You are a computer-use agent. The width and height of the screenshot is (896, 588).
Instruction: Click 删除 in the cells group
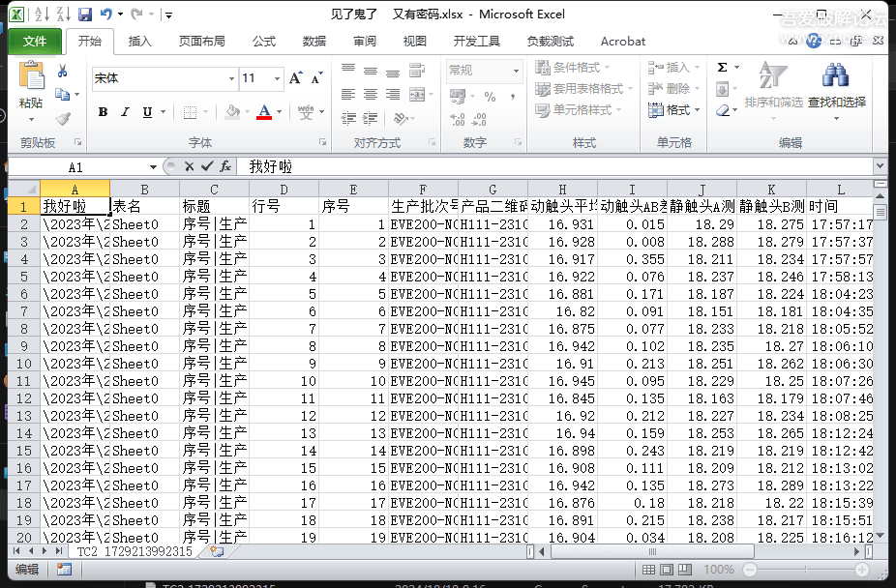coord(673,88)
